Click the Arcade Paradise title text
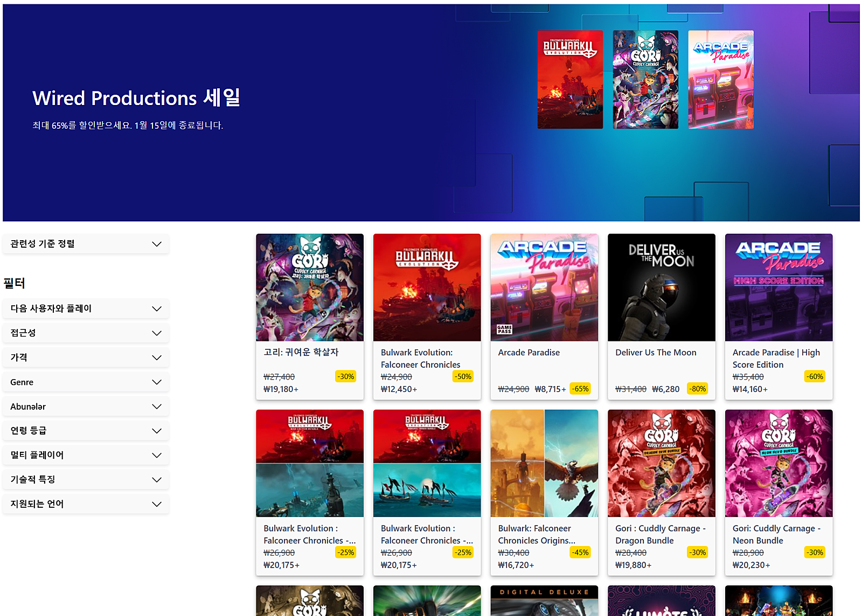 click(x=529, y=353)
